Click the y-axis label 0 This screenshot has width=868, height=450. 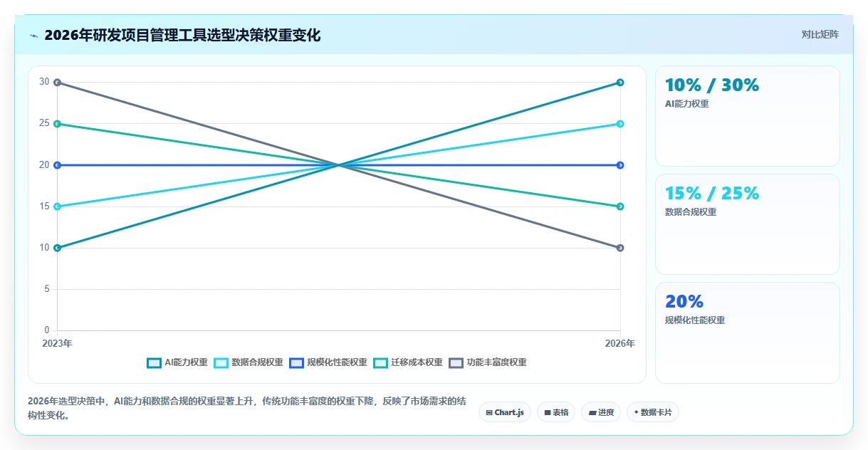pyautogui.click(x=47, y=330)
